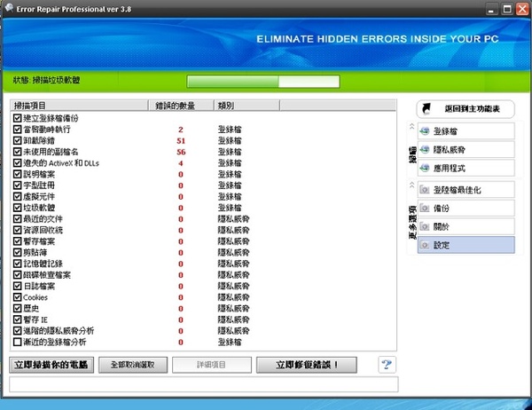Open the 隱私威脅 scan section

click(x=465, y=149)
